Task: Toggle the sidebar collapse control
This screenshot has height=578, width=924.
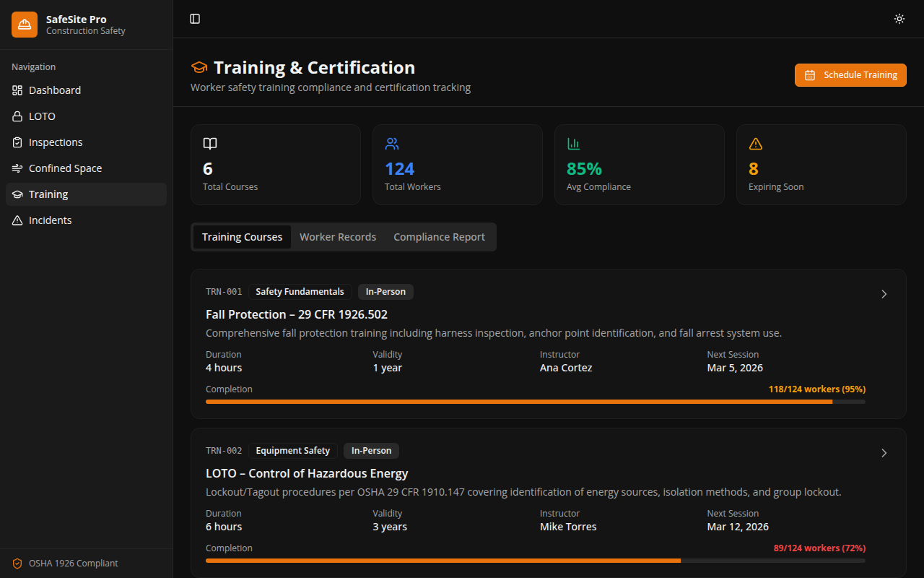Action: click(x=195, y=19)
